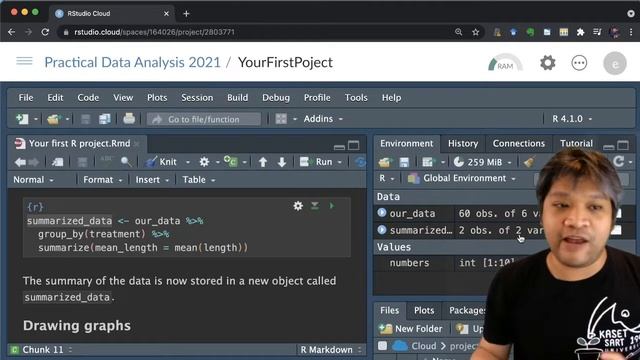Image resolution: width=640 pixels, height=360 pixels.
Task: Click the editor settings gear icon
Action: click(204, 162)
